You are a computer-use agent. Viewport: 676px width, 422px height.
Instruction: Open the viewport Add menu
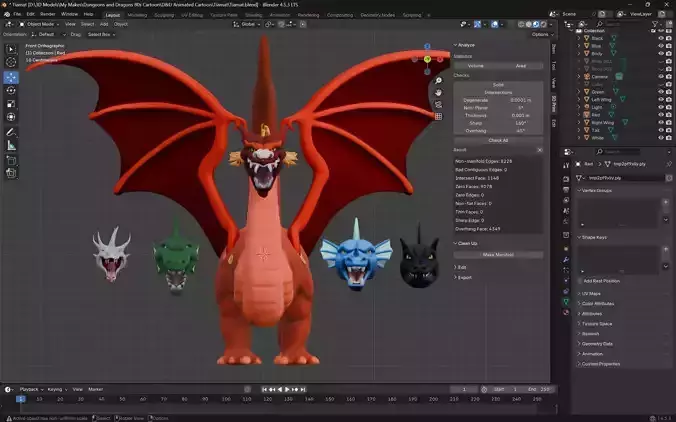click(x=104, y=25)
